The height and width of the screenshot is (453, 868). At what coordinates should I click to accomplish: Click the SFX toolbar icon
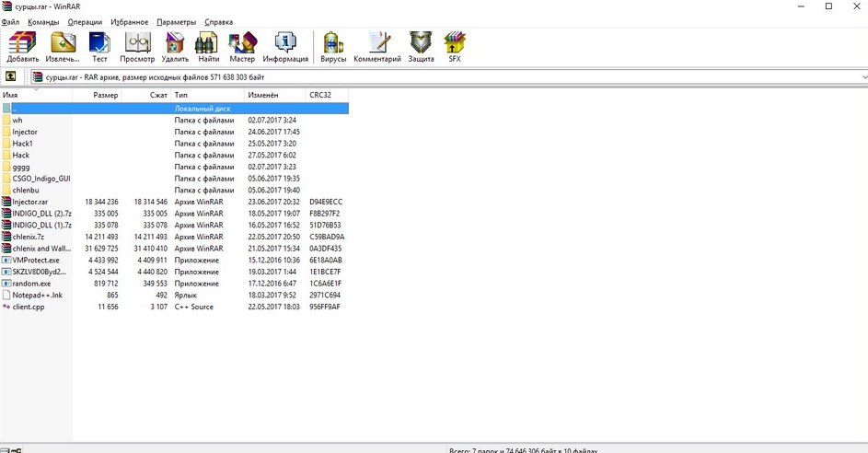coord(455,47)
